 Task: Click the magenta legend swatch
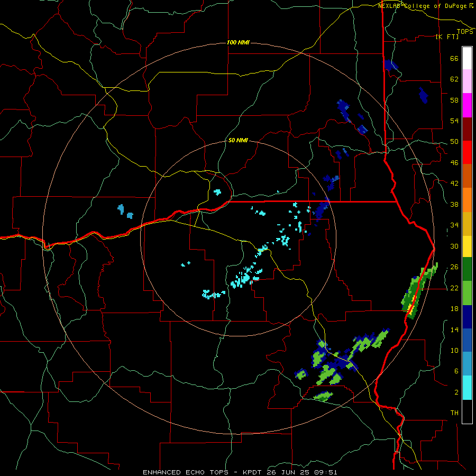[467, 105]
